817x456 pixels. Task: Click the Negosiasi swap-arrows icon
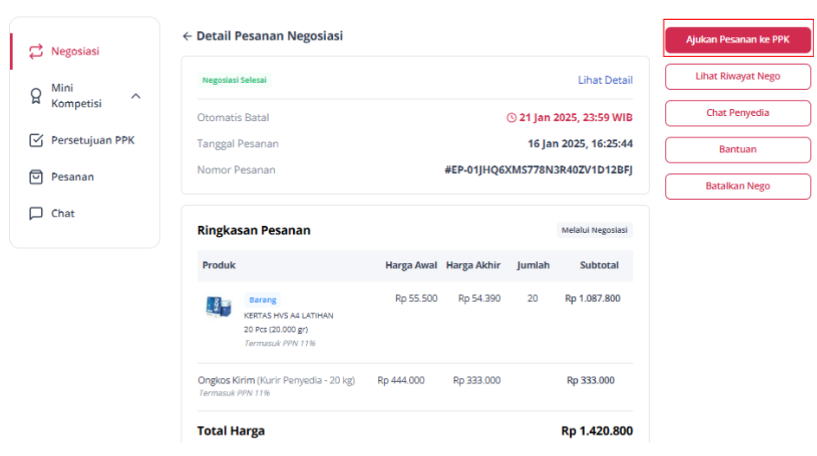pos(35,51)
